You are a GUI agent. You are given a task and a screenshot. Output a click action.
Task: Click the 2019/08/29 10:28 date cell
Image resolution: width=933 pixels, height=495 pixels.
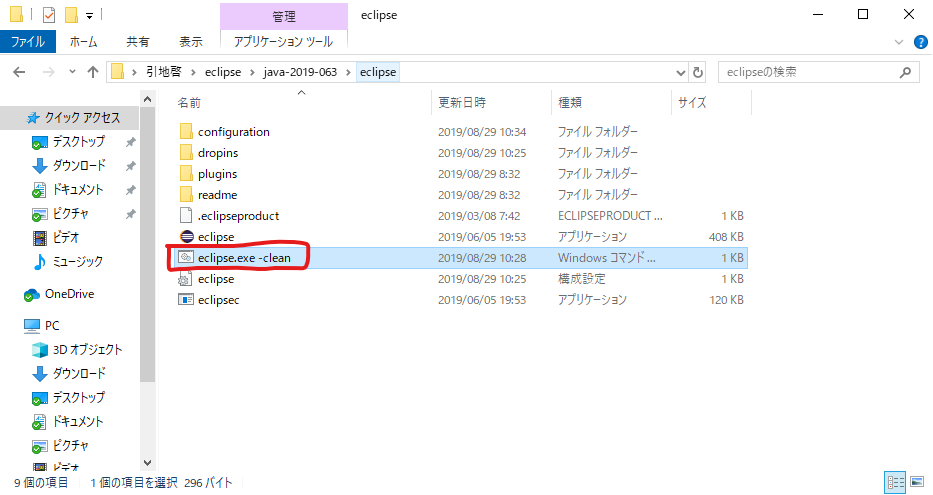482,258
